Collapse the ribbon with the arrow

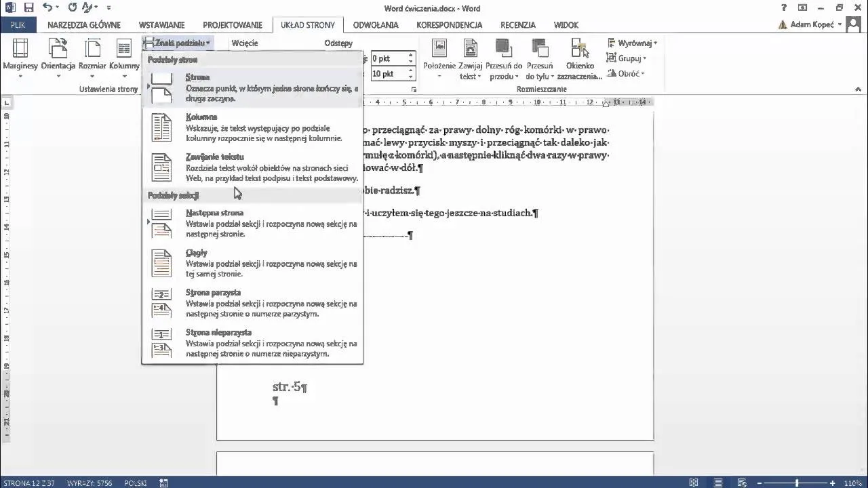pos(859,89)
